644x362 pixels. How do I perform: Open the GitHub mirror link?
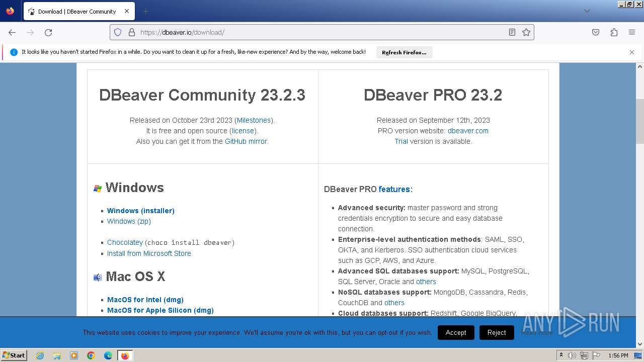point(247,141)
